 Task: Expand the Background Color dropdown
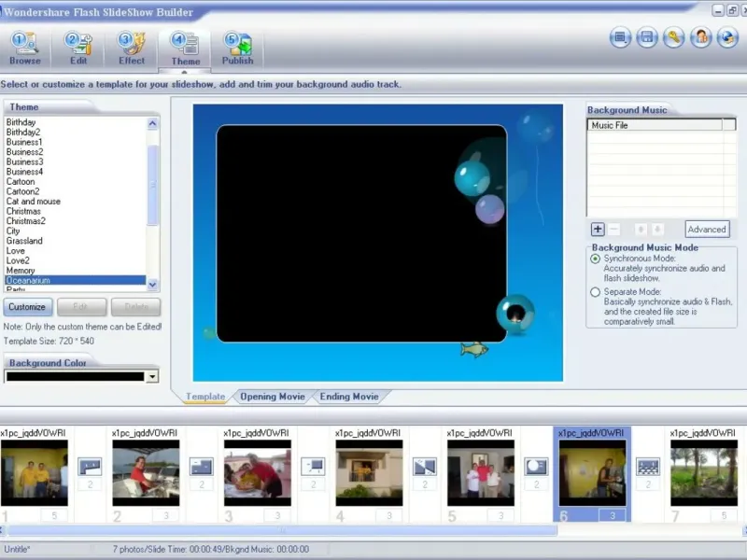152,377
